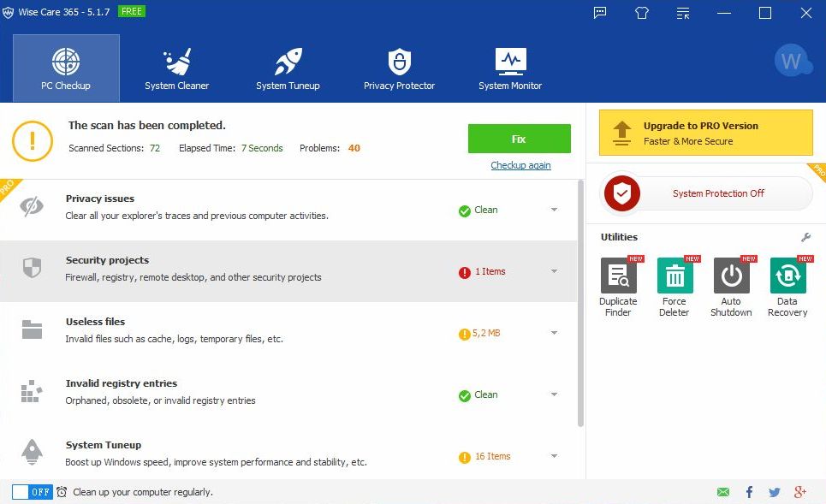
Task: Expand the Privacy issues row arrow
Action: click(554, 210)
